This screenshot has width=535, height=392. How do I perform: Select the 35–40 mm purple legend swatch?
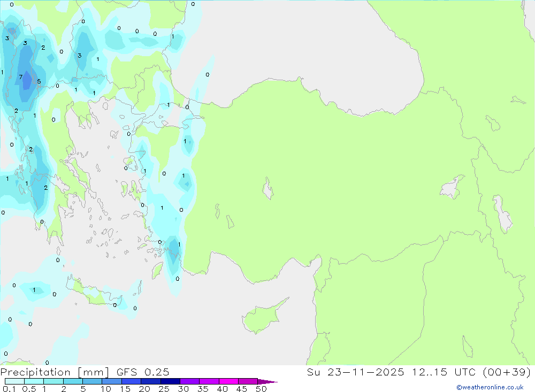pyautogui.click(x=209, y=381)
